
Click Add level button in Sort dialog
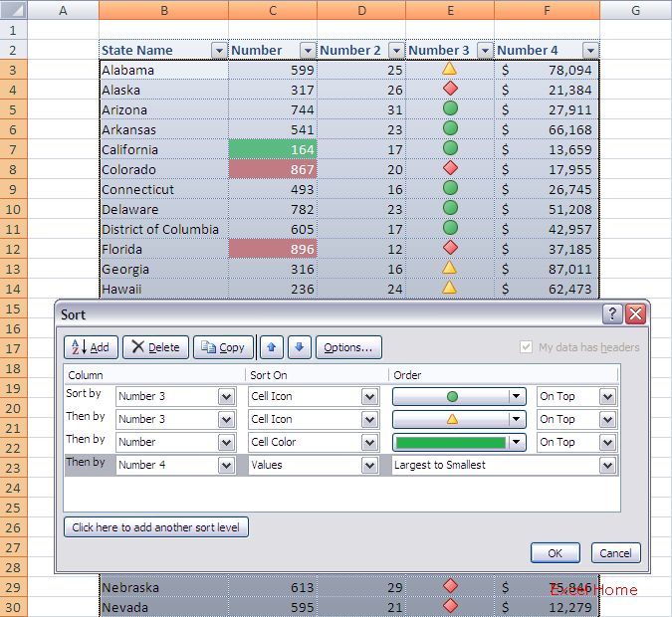click(x=91, y=347)
